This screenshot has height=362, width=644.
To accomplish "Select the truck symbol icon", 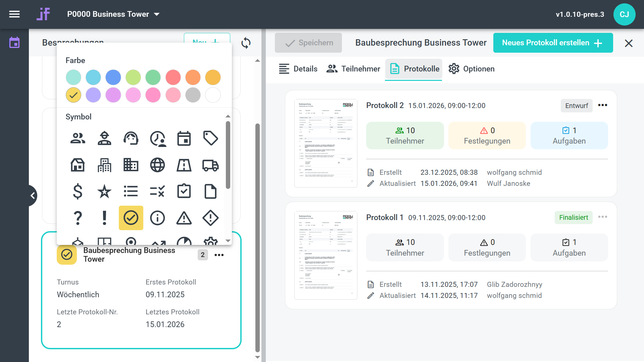I will tap(210, 165).
